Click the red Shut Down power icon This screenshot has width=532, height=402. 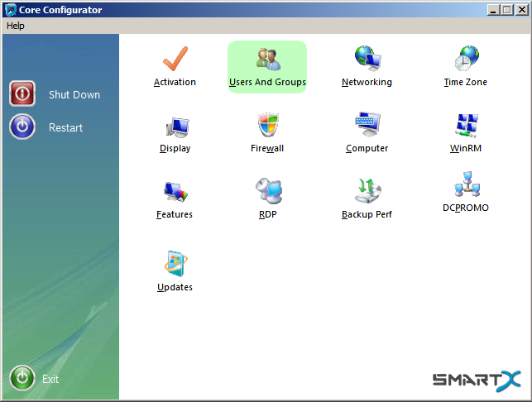22,93
